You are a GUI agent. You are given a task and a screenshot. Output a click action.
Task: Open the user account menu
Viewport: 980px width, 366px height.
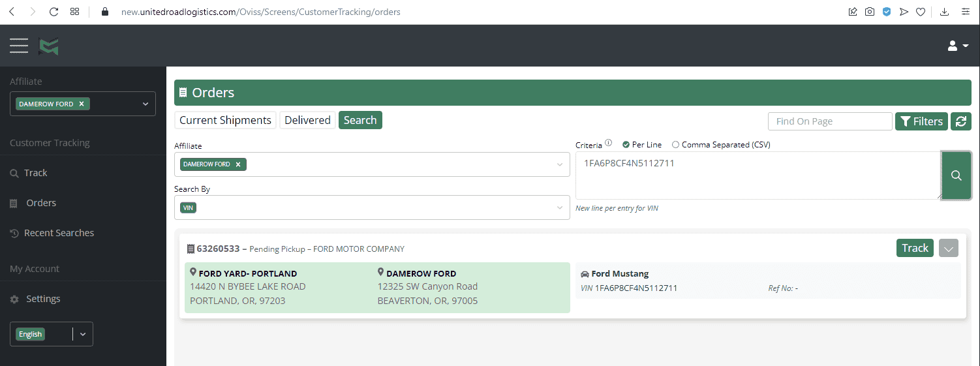tap(958, 46)
